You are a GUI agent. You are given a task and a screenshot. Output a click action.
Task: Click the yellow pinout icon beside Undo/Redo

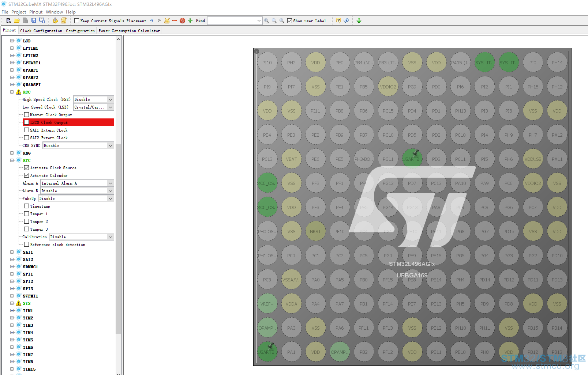pyautogui.click(x=167, y=21)
